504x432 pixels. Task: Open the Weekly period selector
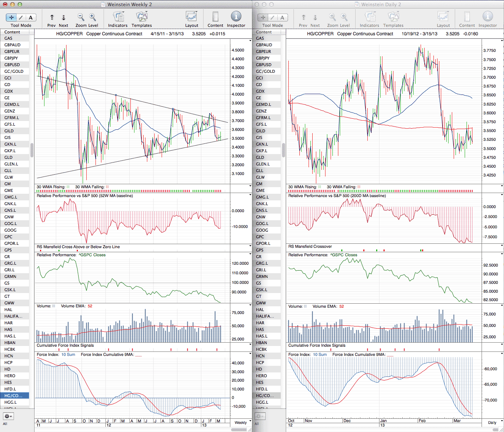241,422
